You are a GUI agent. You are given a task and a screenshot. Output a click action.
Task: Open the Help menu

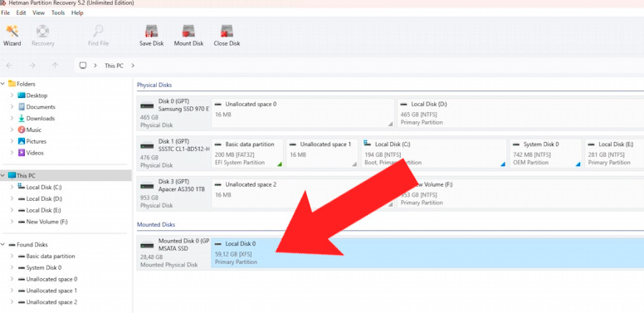(x=77, y=12)
